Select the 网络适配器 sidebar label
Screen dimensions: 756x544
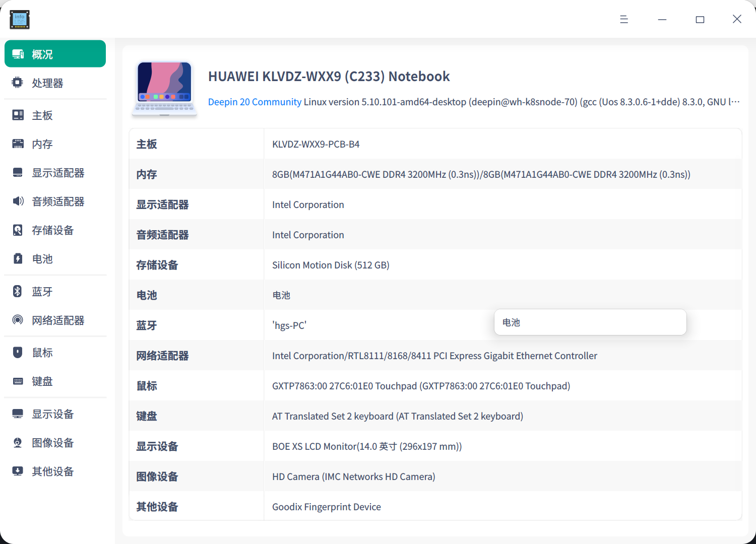[x=58, y=320]
